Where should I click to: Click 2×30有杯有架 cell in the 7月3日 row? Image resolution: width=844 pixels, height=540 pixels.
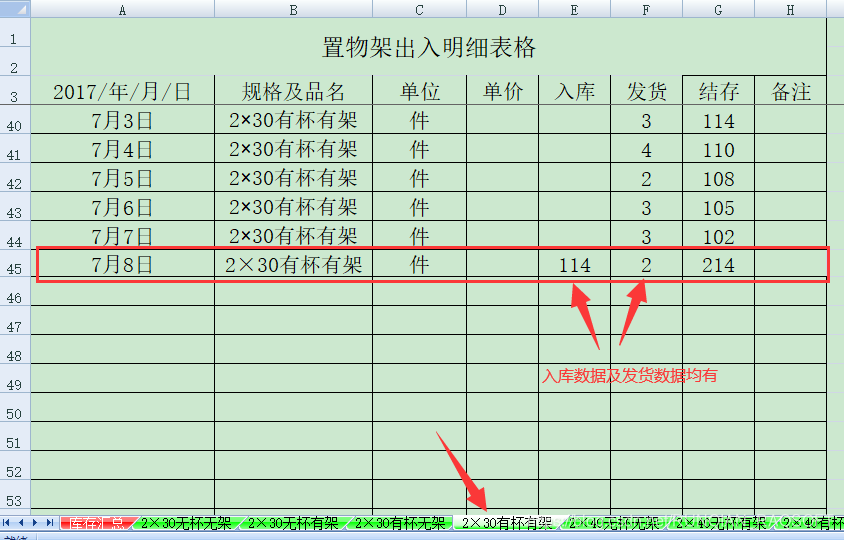[293, 120]
